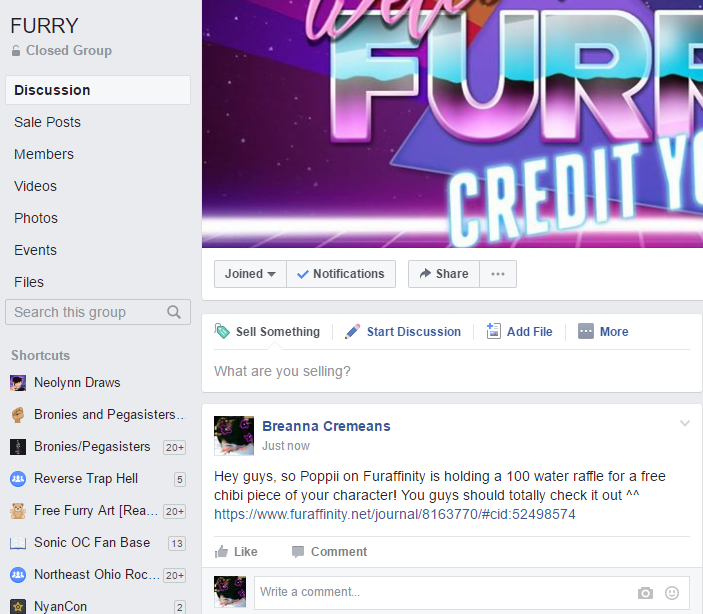Click the Sell Something tag icon
The image size is (703, 614).
pos(222,331)
